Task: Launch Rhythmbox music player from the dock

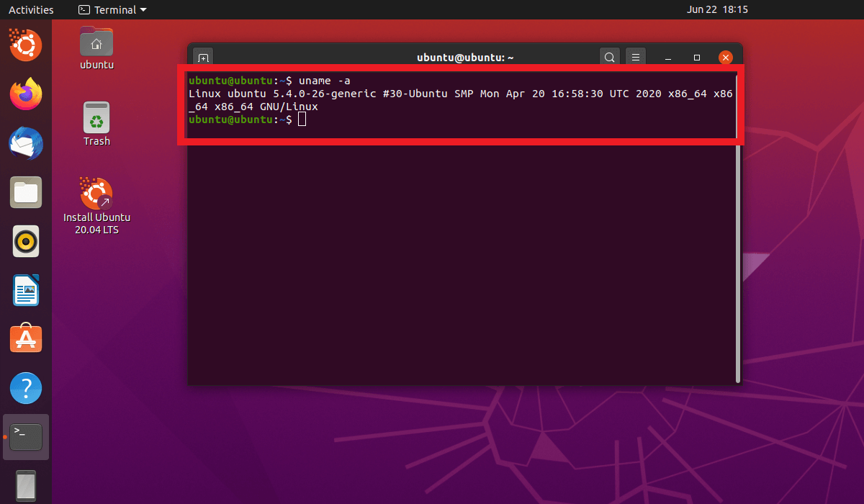Action: tap(26, 241)
